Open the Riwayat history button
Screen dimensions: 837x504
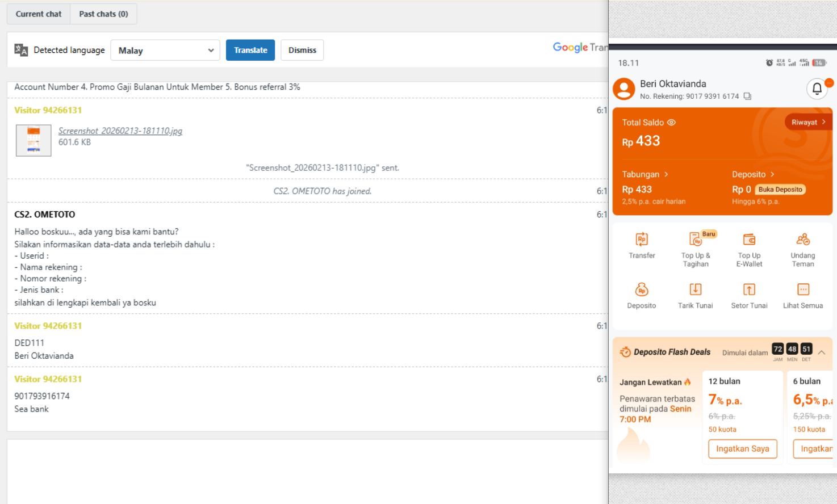click(x=809, y=122)
